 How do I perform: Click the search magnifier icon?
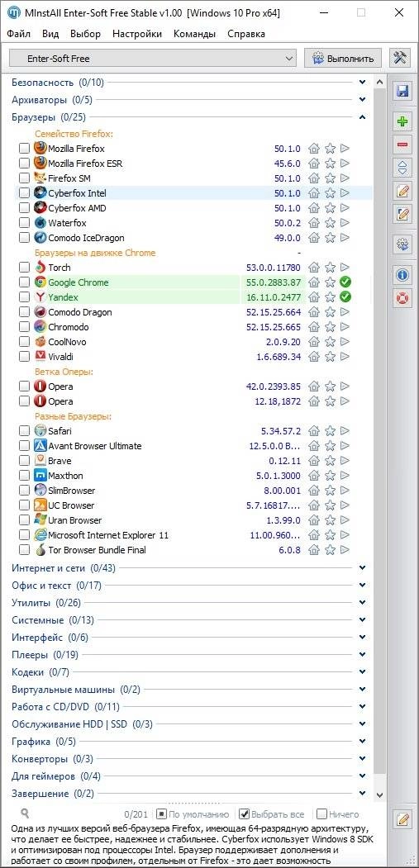pyautogui.click(x=25, y=813)
